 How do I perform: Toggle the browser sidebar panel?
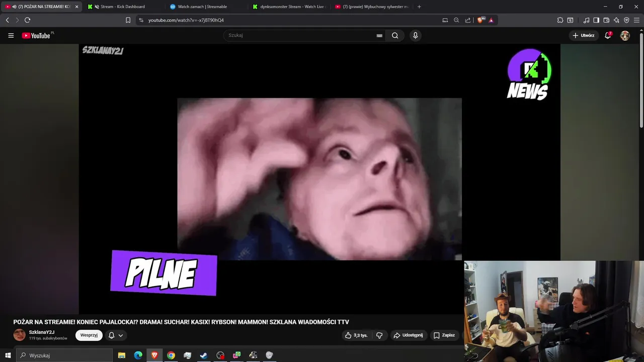tap(596, 20)
